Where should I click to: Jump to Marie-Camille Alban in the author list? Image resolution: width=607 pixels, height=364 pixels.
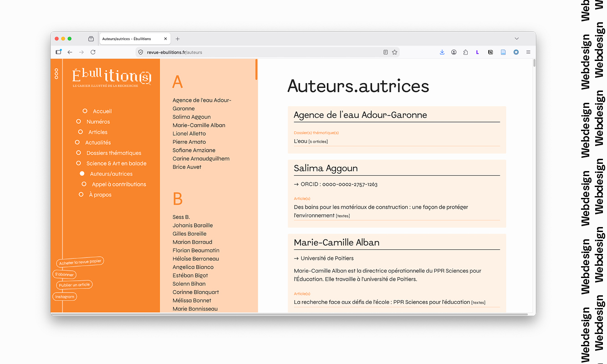[199, 125]
